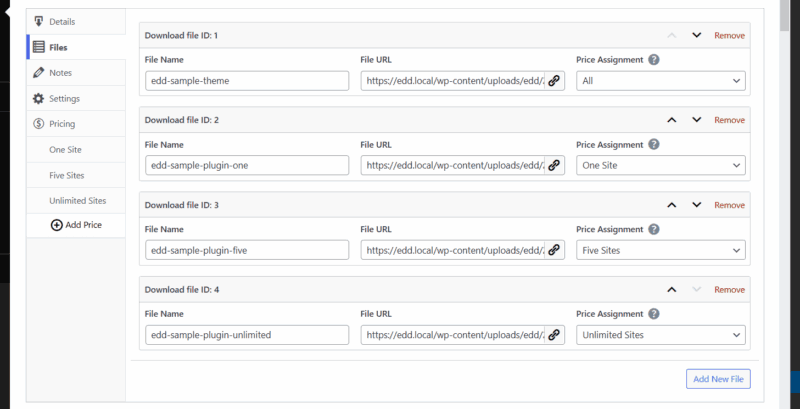Remove Download file ID 2
This screenshot has height=409, width=800.
pyautogui.click(x=729, y=120)
